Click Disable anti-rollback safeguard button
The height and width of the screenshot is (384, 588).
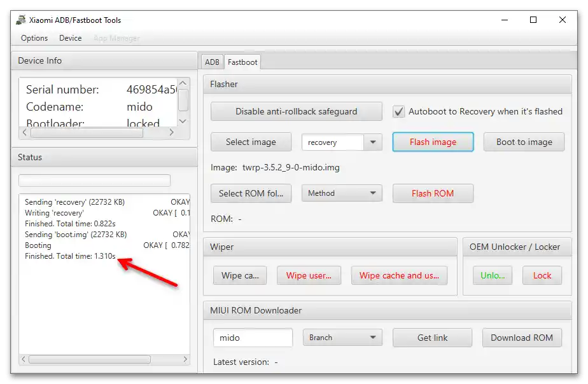click(297, 111)
